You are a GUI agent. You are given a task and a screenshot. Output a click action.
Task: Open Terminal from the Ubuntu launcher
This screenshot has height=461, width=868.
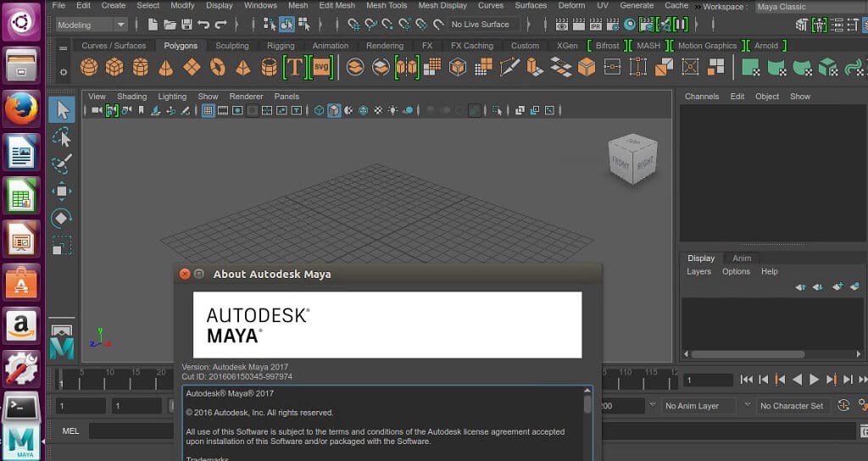coord(21,409)
